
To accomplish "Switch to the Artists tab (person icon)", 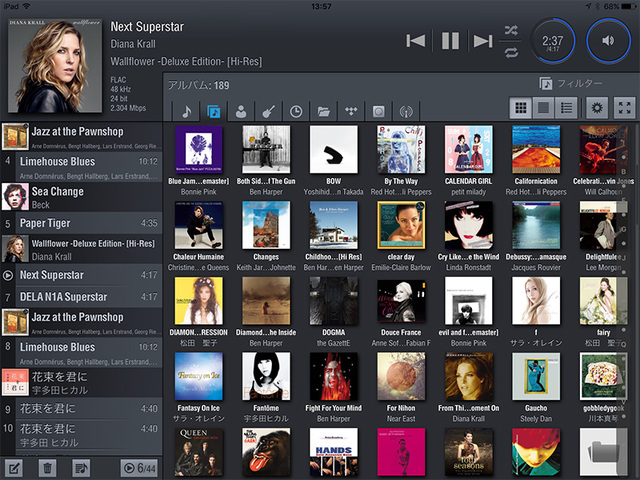I will 241,111.
